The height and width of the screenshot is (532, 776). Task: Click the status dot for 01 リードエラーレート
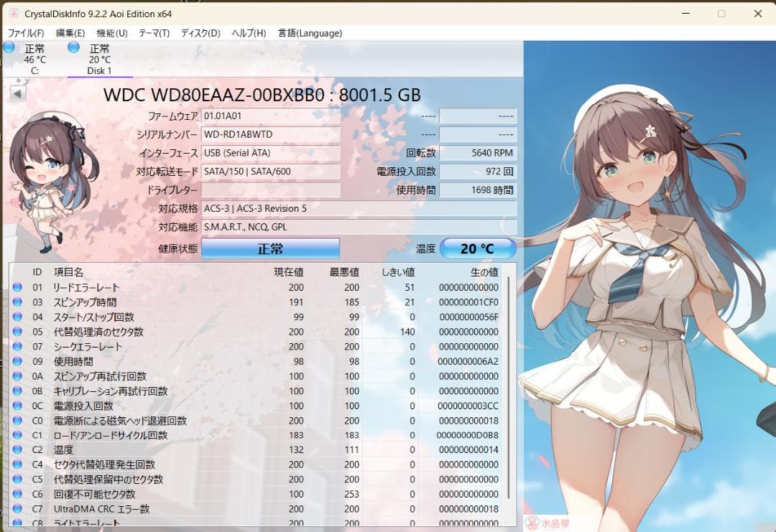pyautogui.click(x=17, y=287)
